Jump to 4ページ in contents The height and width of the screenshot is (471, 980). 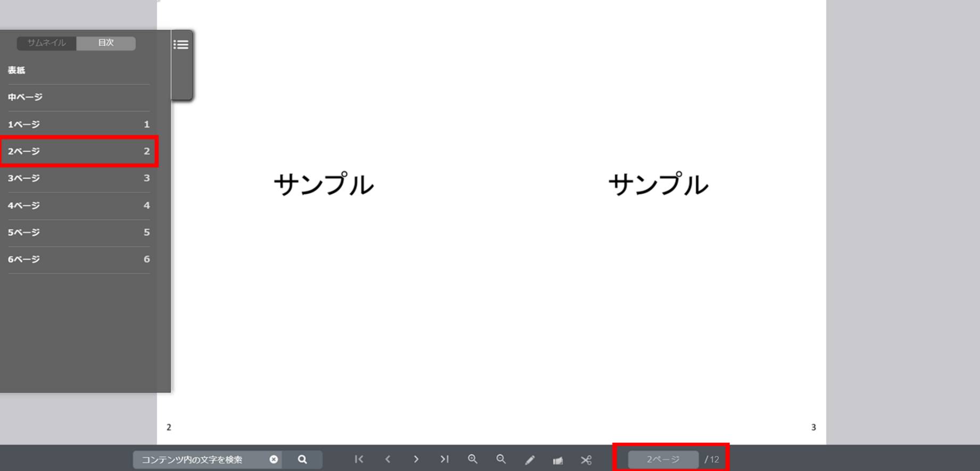79,205
